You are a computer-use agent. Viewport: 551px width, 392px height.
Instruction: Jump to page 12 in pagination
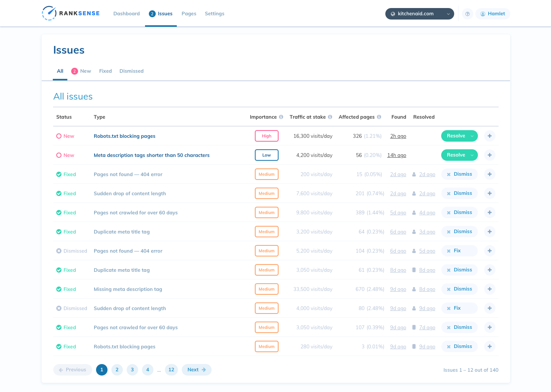pos(171,370)
